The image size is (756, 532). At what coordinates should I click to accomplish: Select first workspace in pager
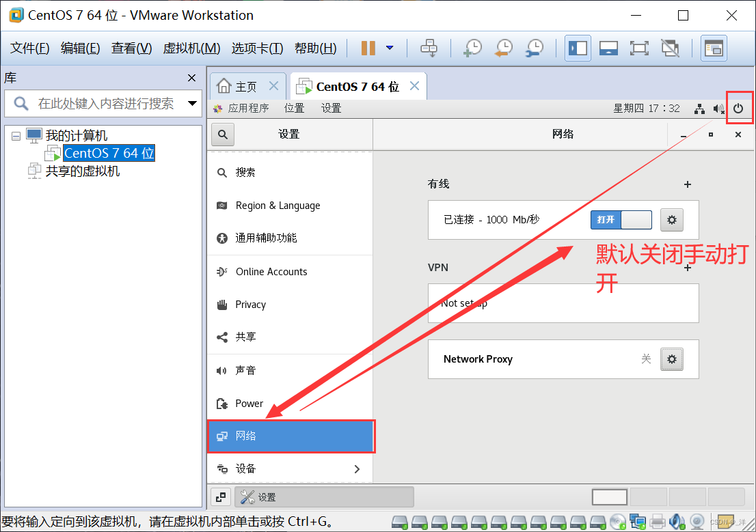tap(610, 497)
